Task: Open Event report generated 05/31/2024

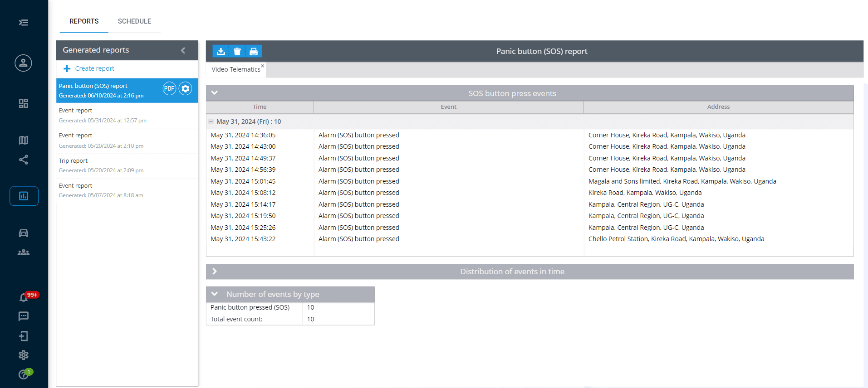Action: pyautogui.click(x=127, y=116)
